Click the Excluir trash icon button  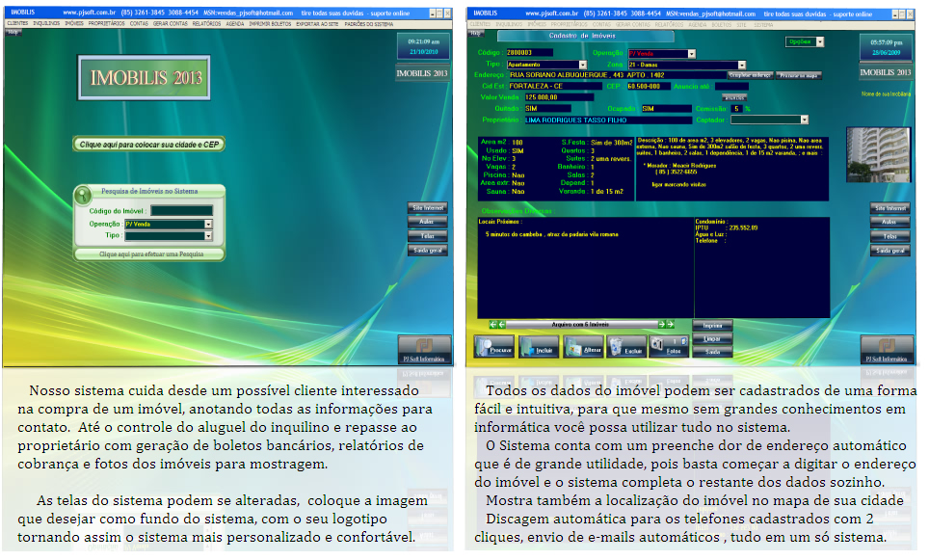pyautogui.click(x=626, y=347)
